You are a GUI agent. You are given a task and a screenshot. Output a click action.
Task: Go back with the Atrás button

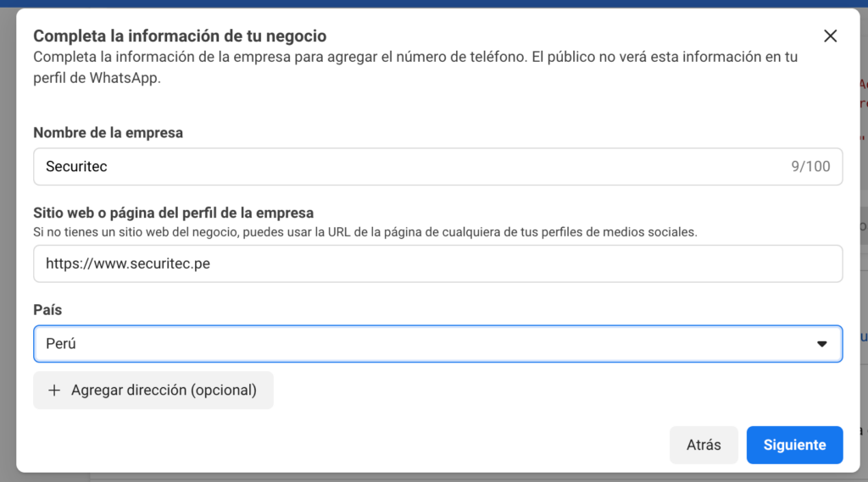point(704,445)
